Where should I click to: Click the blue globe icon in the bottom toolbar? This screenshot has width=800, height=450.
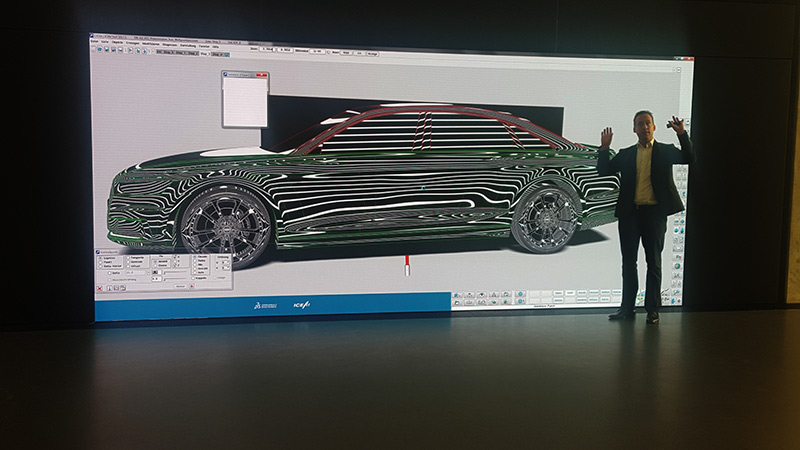519,296
